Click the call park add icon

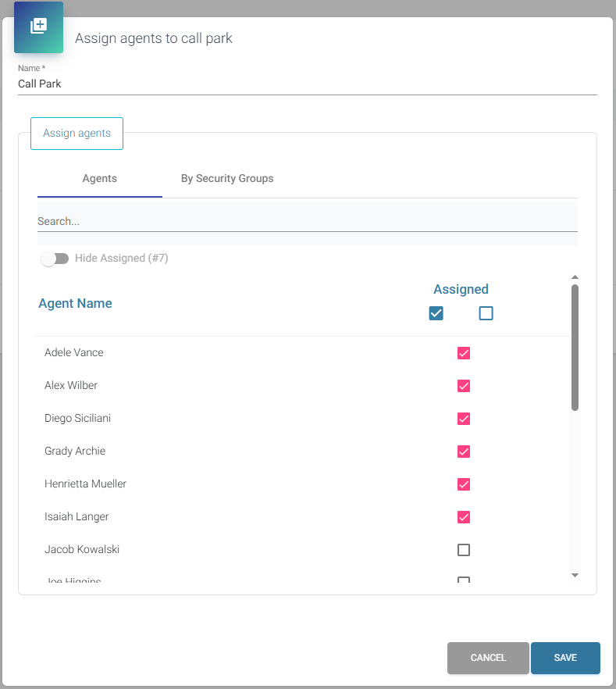point(38,27)
